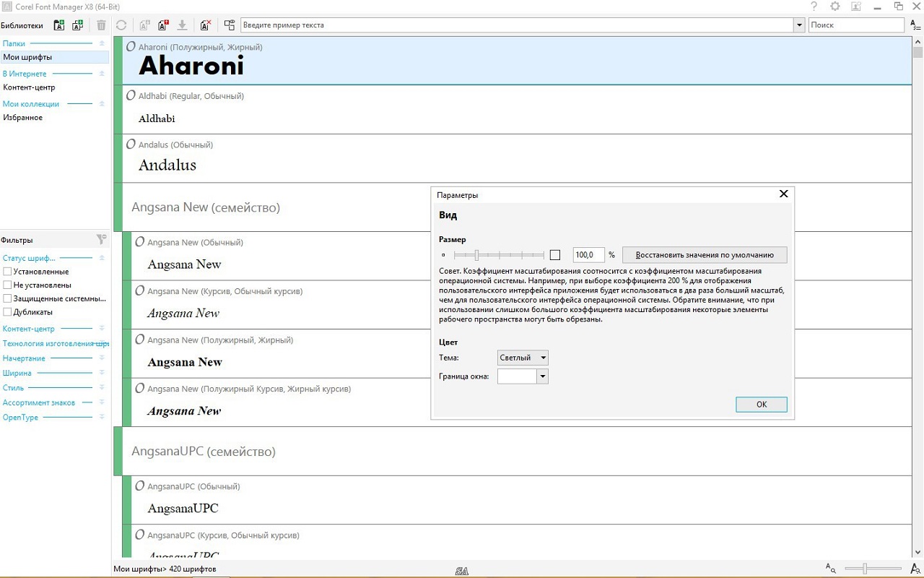Select Мои шрифты in the libraries list
This screenshot has width=924, height=578.
tap(27, 57)
